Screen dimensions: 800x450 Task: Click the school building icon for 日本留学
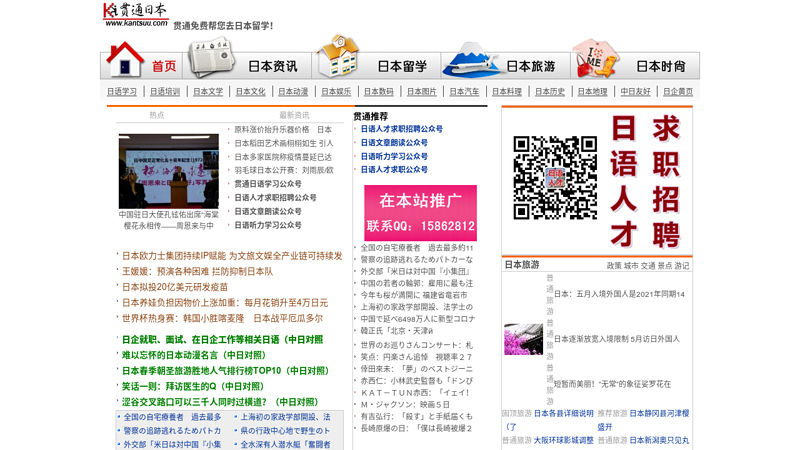pos(337,56)
